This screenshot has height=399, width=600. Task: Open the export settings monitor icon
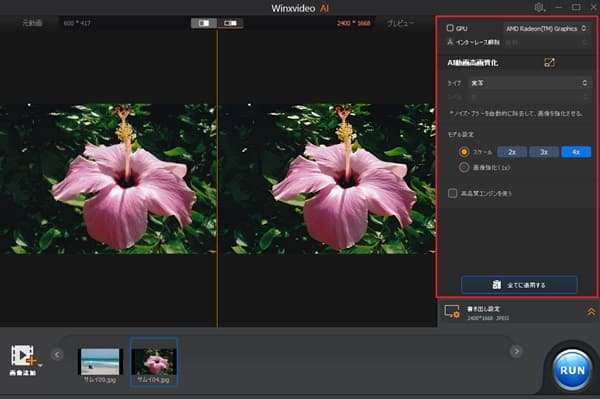coord(452,312)
